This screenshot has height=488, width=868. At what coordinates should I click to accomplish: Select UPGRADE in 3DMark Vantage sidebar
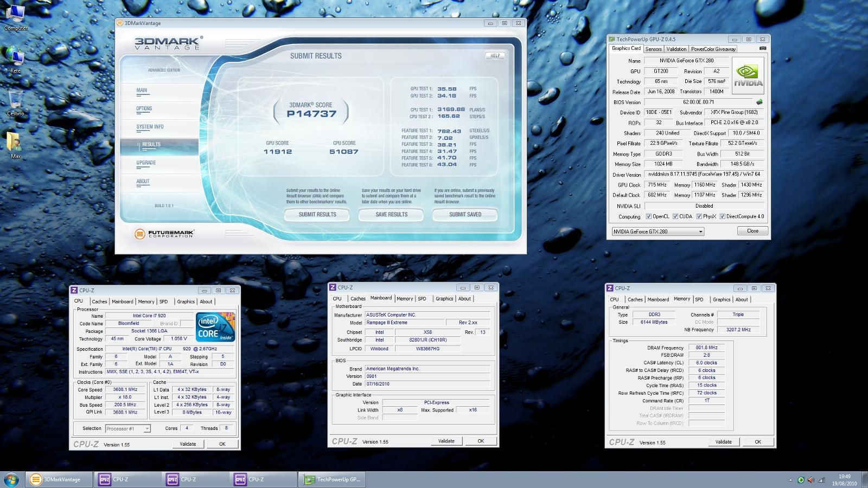click(x=146, y=163)
